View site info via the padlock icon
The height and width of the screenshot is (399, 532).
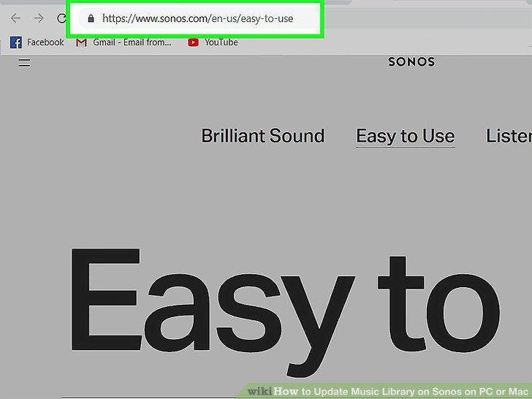(91, 18)
